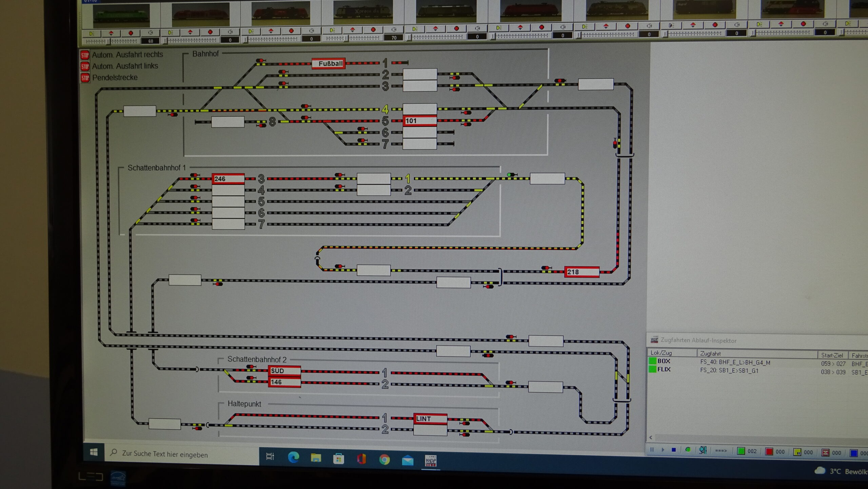Image resolution: width=868 pixels, height=489 pixels.
Task: Click yellow paused status square
Action: pos(797,452)
